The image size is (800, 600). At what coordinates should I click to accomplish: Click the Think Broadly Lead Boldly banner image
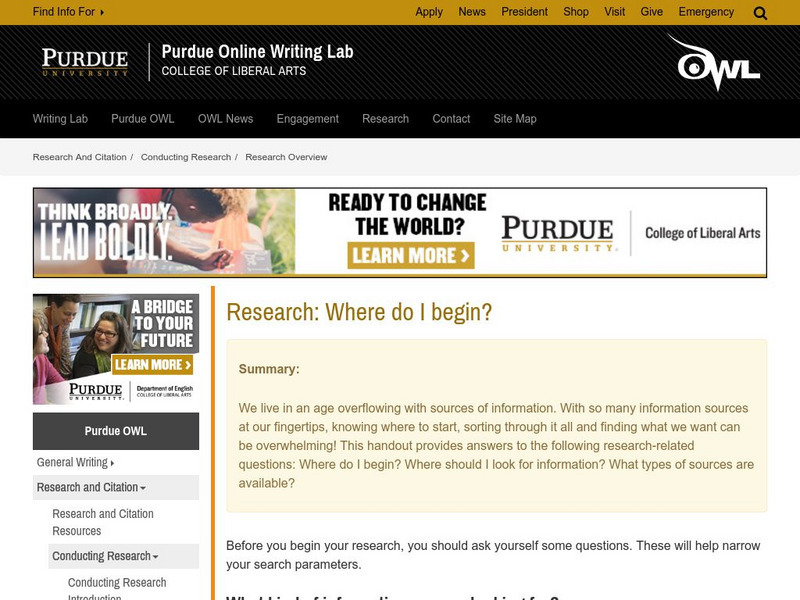(x=164, y=232)
